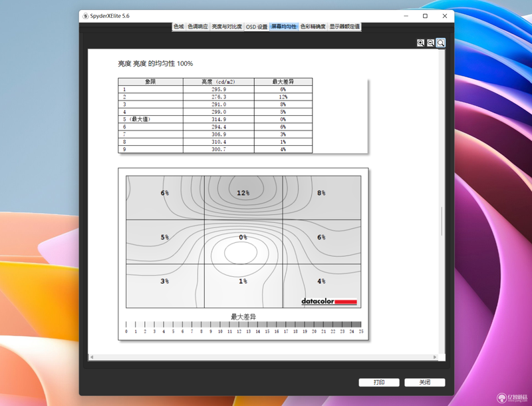Click the fit-to-view magnifier icon
Viewport: 532px width, 406px height.
coord(440,43)
